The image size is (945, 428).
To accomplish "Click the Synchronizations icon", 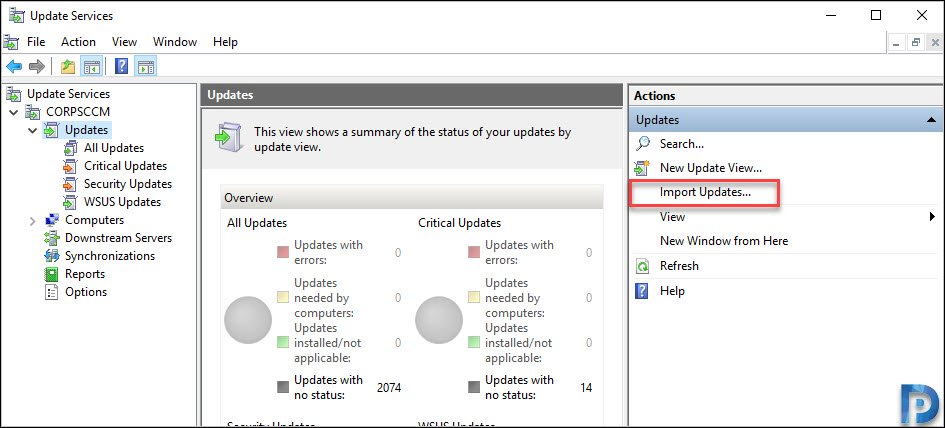I will [x=52, y=256].
